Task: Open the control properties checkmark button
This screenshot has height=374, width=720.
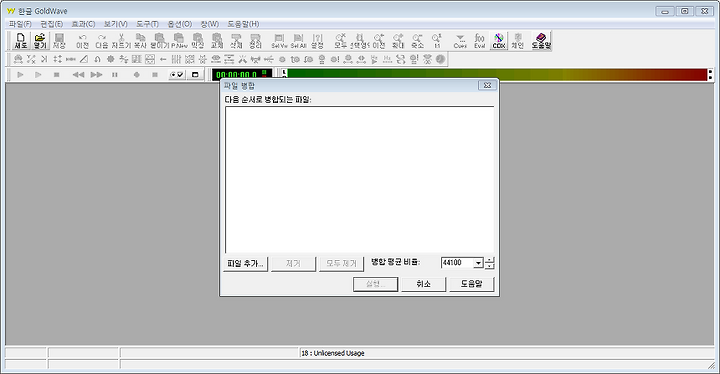Action: (x=177, y=74)
